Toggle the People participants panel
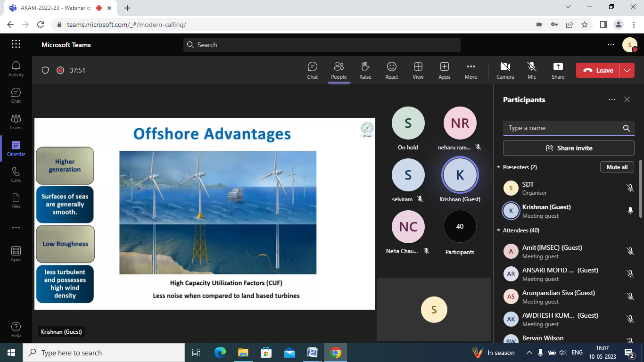The image size is (644, 362). tap(339, 70)
